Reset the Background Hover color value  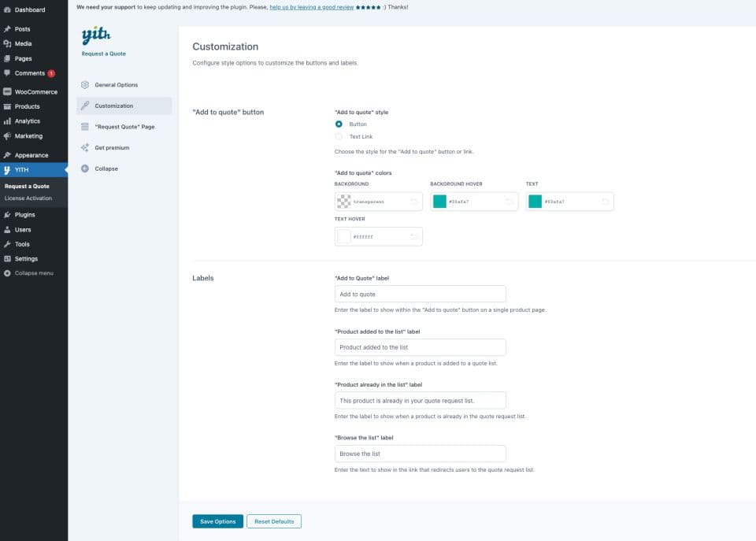click(x=510, y=202)
